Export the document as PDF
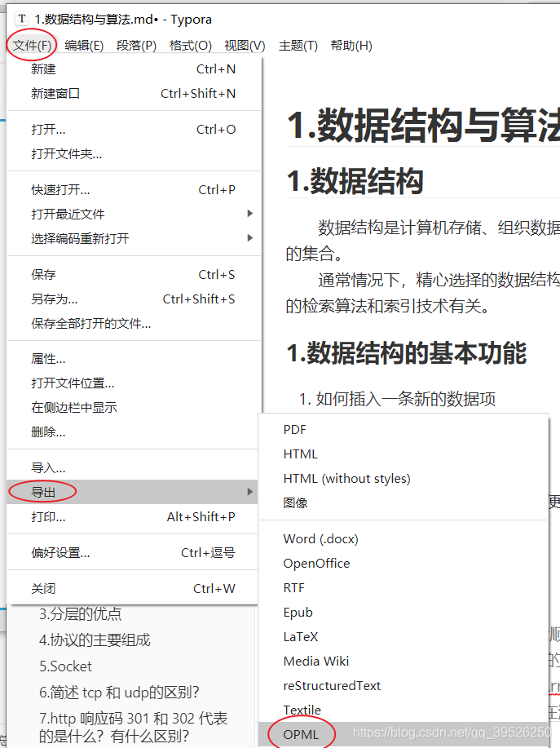The height and width of the screenshot is (748, 560). pos(403,430)
